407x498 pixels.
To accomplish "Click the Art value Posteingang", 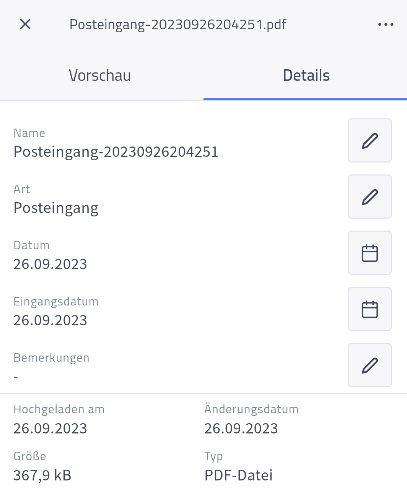I will click(x=56, y=208).
